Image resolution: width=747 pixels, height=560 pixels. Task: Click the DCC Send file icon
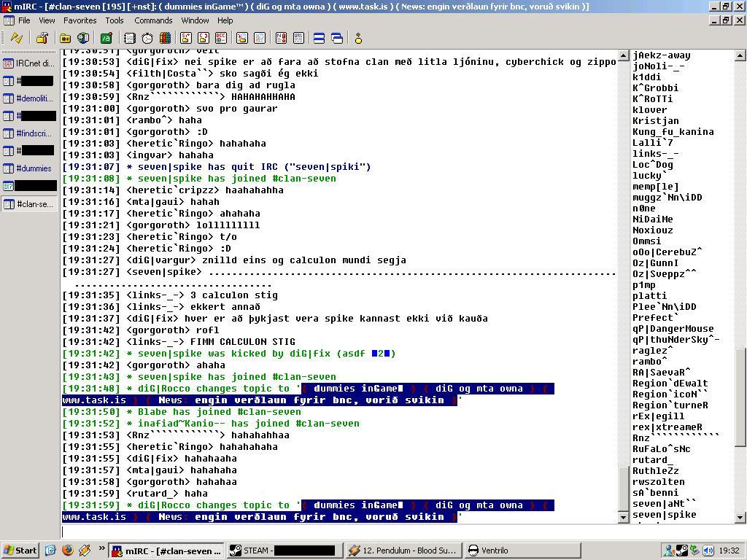tap(186, 38)
